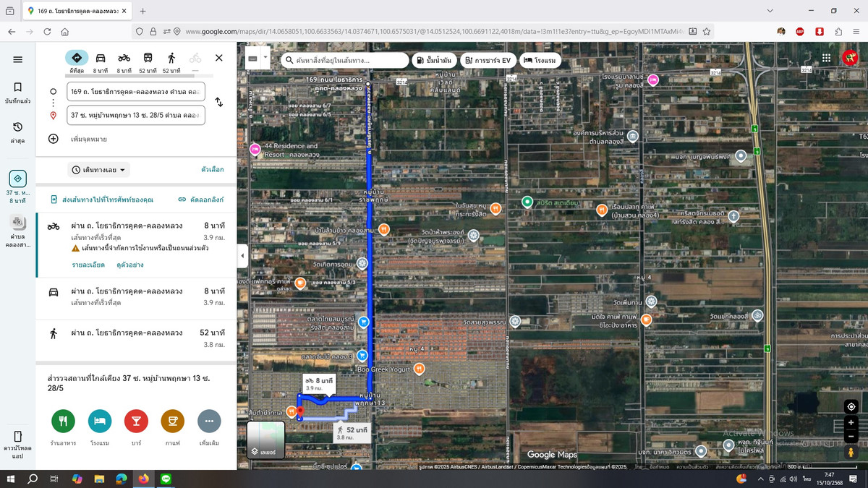Zoom in the map with plus button
Image resolution: width=868 pixels, height=488 pixels.
[x=851, y=424]
